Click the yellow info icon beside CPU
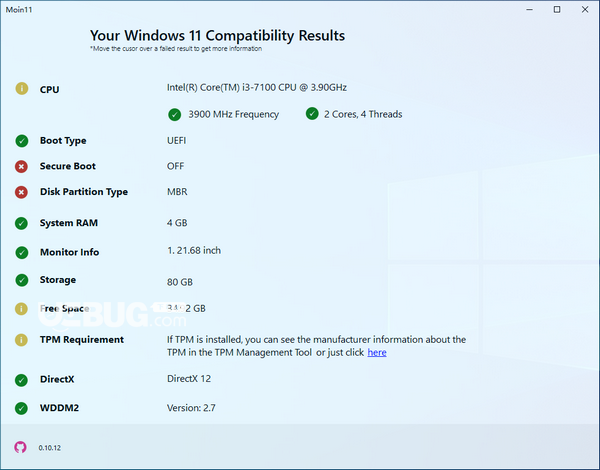 (x=22, y=89)
